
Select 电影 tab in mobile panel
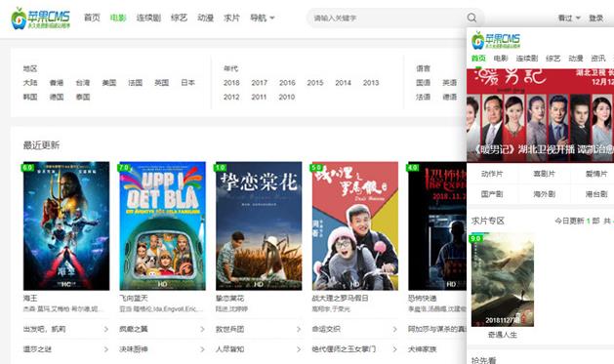(x=501, y=59)
